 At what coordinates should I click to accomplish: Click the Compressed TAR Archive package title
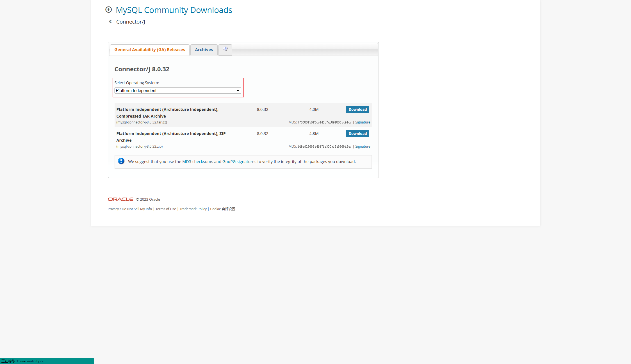tap(167, 113)
